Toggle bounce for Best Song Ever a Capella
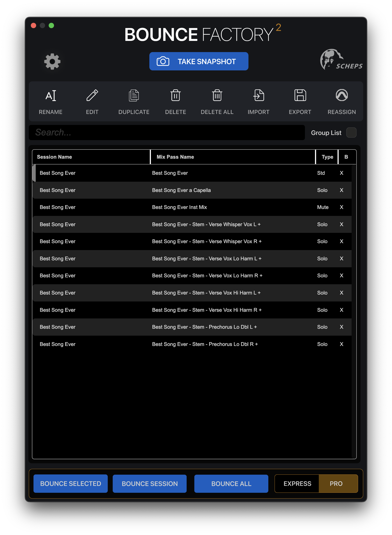The width and height of the screenshot is (392, 535). pyautogui.click(x=342, y=190)
